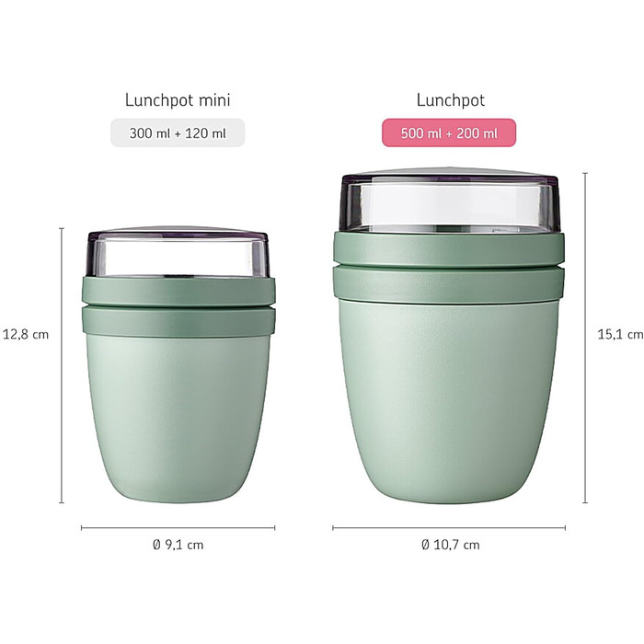Click the Ø 9,1 cm diameter label
The width and height of the screenshot is (644, 644).
(178, 545)
